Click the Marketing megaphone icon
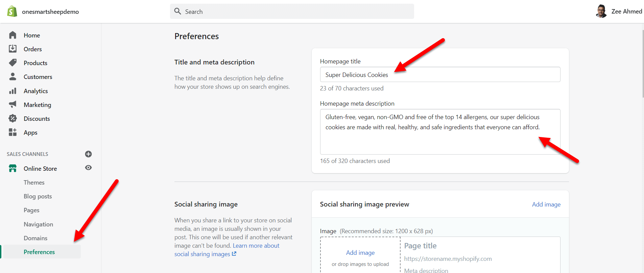 click(x=13, y=105)
